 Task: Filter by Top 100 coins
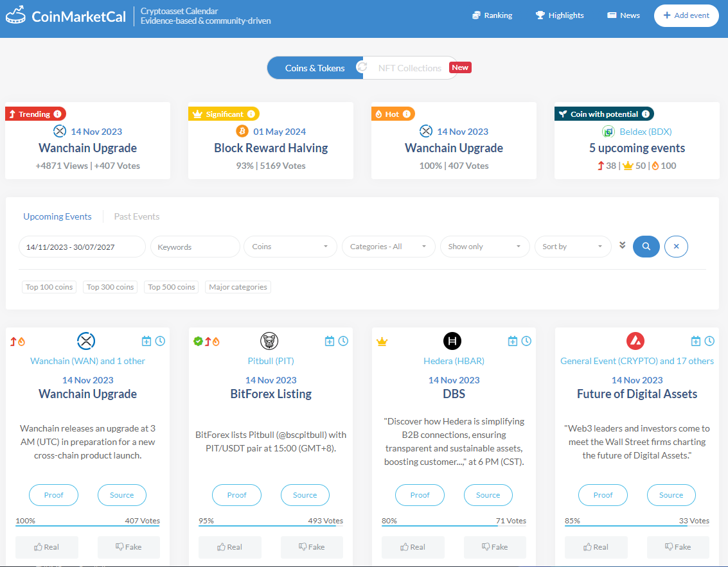[49, 287]
